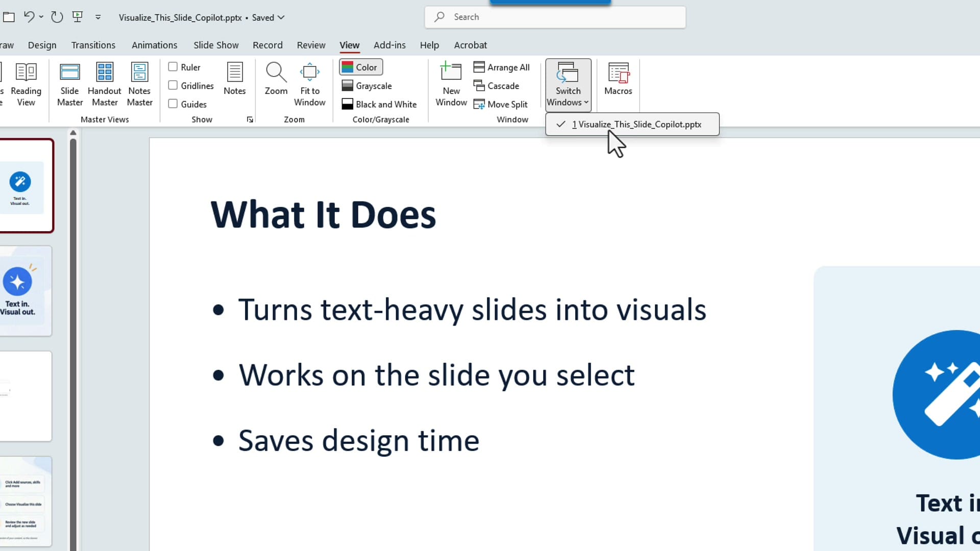Viewport: 980px width, 551px height.
Task: Click bullet 'Works on the slide you select'
Action: click(436, 375)
